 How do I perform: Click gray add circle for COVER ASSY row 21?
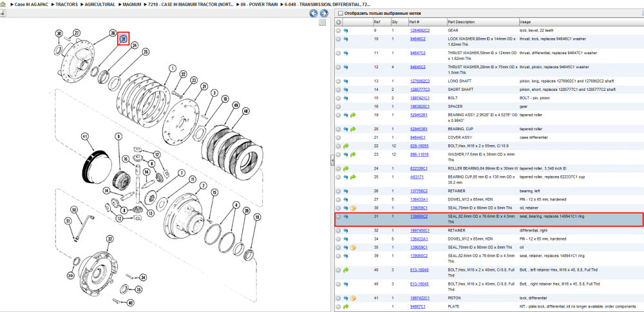[x=339, y=137]
